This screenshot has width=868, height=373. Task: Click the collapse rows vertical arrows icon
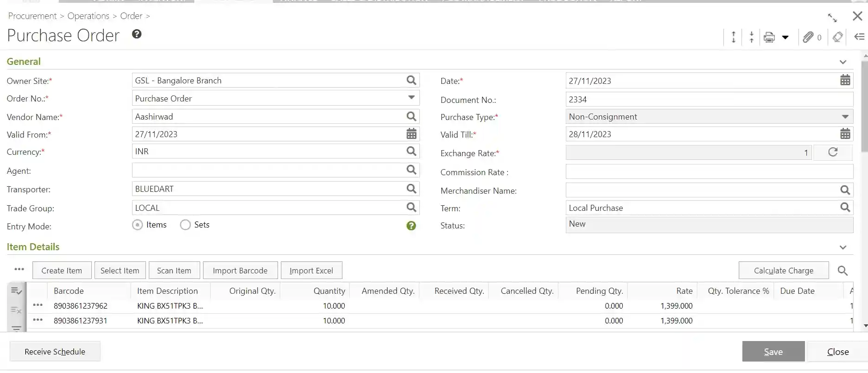(x=751, y=37)
